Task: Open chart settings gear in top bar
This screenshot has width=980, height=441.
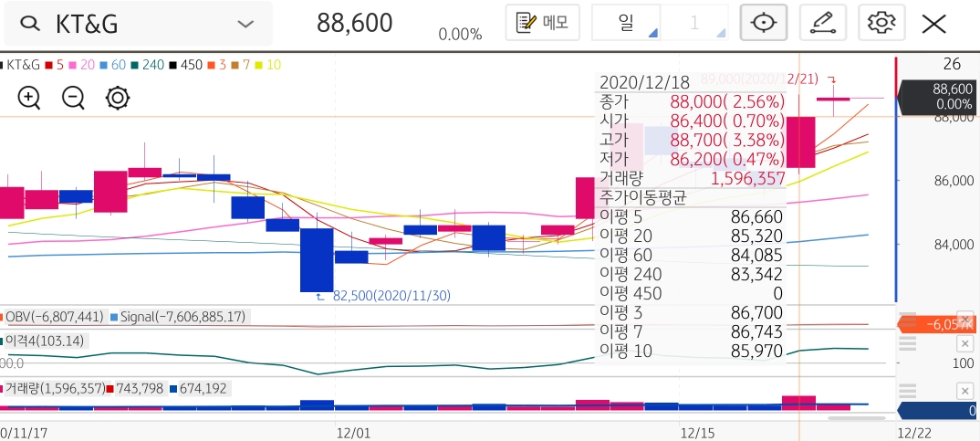Action: coord(881,23)
